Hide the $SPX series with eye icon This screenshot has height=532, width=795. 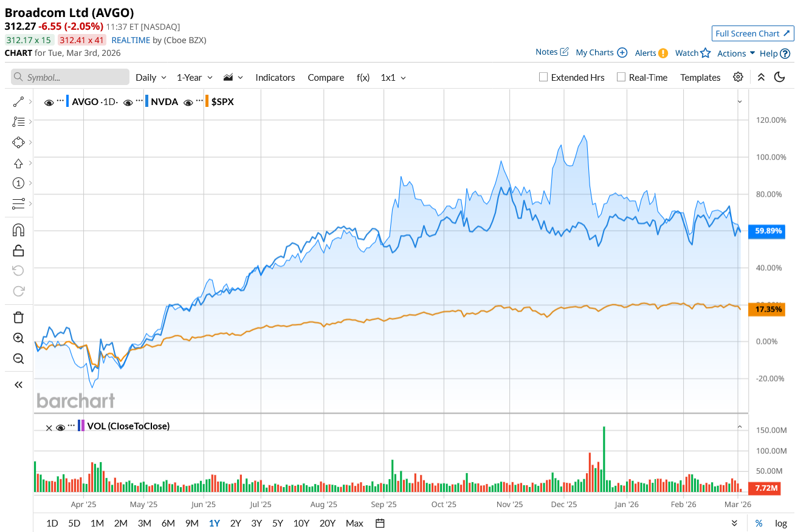[x=188, y=103]
